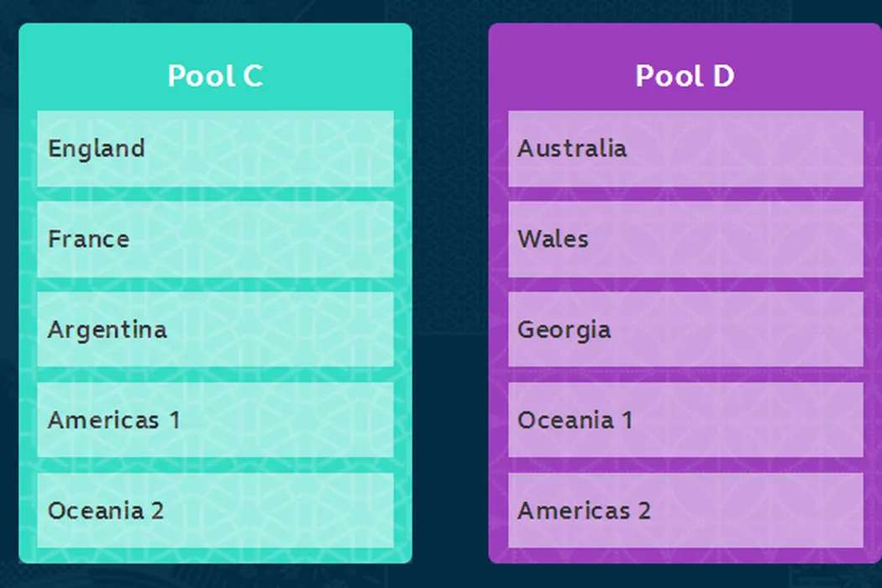Click the Americas 2 row
Screen dimensions: 882x588
[x=685, y=510]
